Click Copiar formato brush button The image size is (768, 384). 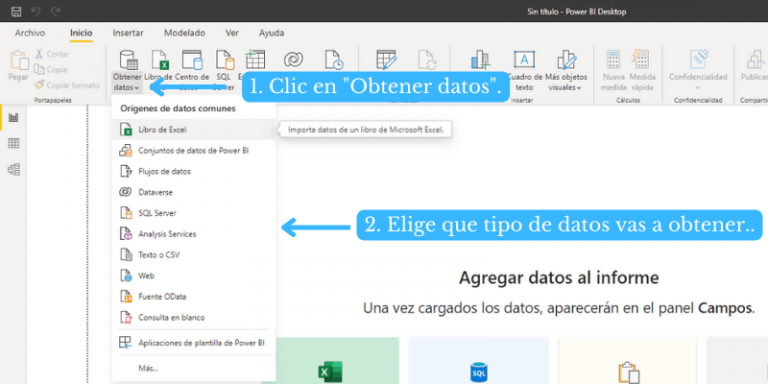click(x=67, y=85)
